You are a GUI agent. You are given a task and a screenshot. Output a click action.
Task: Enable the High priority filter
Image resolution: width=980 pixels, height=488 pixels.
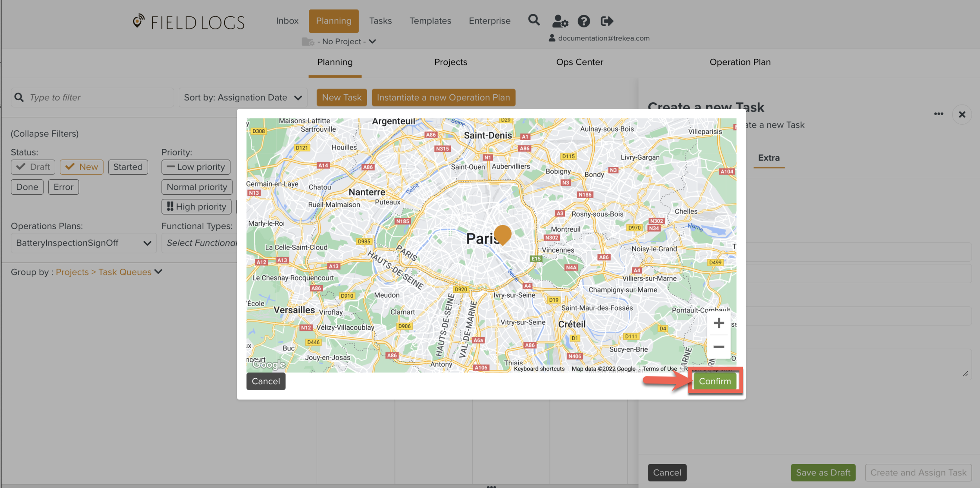coord(196,207)
